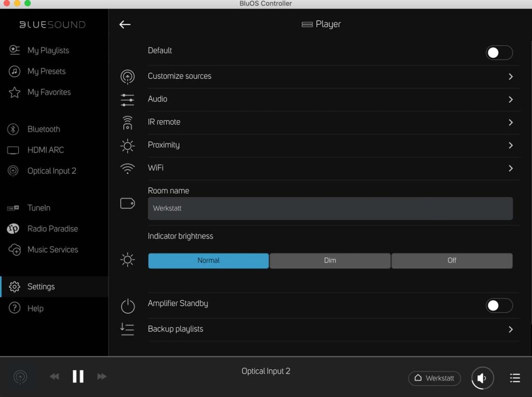
Task: Click the Radio Paradise logo icon
Action: (x=14, y=229)
